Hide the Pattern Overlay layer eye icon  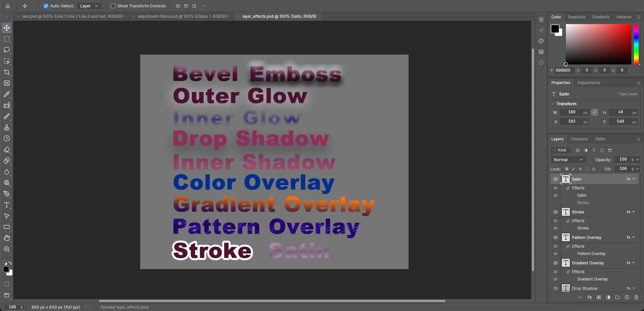click(x=555, y=238)
